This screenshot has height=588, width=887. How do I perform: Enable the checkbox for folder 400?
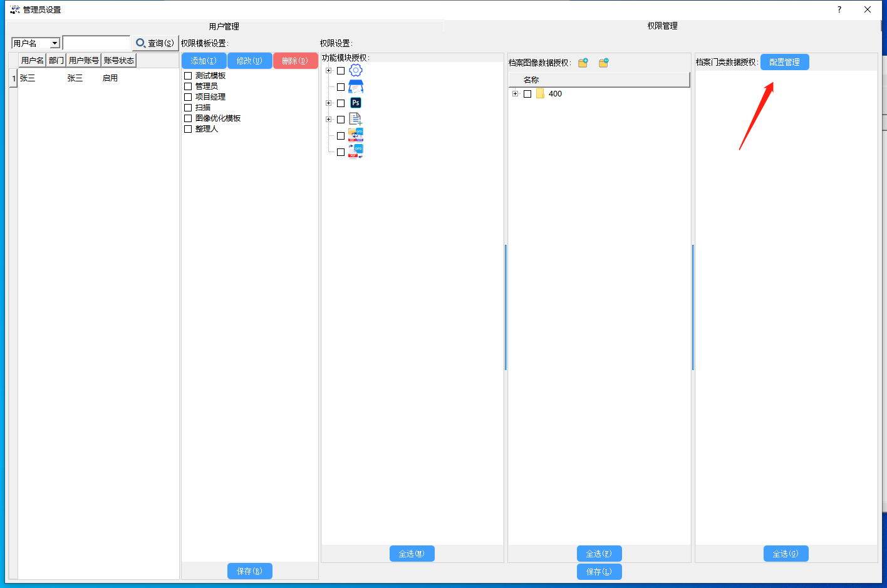(527, 94)
